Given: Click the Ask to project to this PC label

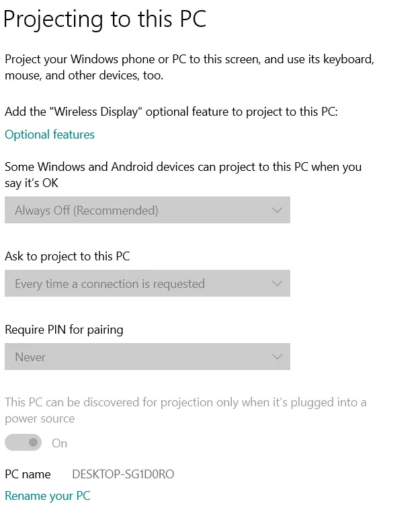Looking at the screenshot, I should (67, 256).
